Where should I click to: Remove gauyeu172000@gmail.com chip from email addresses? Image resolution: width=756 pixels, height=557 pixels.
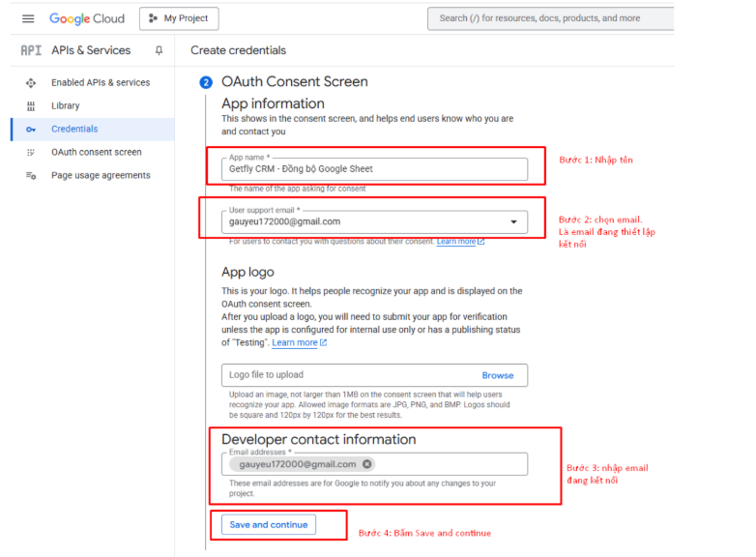click(x=367, y=464)
